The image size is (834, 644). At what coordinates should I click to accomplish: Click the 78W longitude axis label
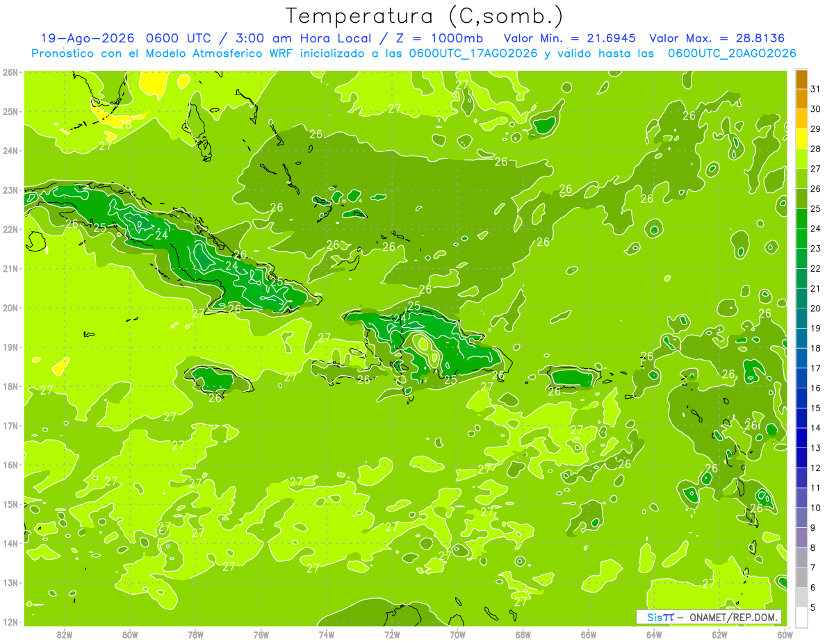coord(195,634)
